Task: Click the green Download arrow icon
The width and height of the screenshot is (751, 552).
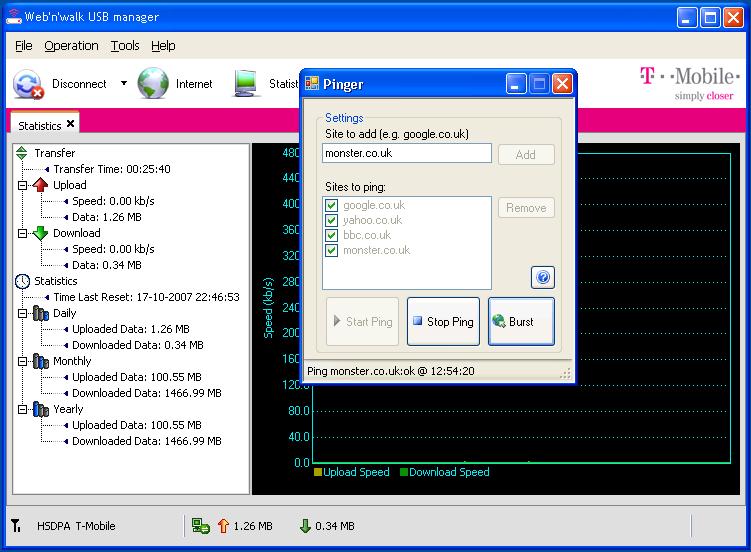Action: click(40, 233)
